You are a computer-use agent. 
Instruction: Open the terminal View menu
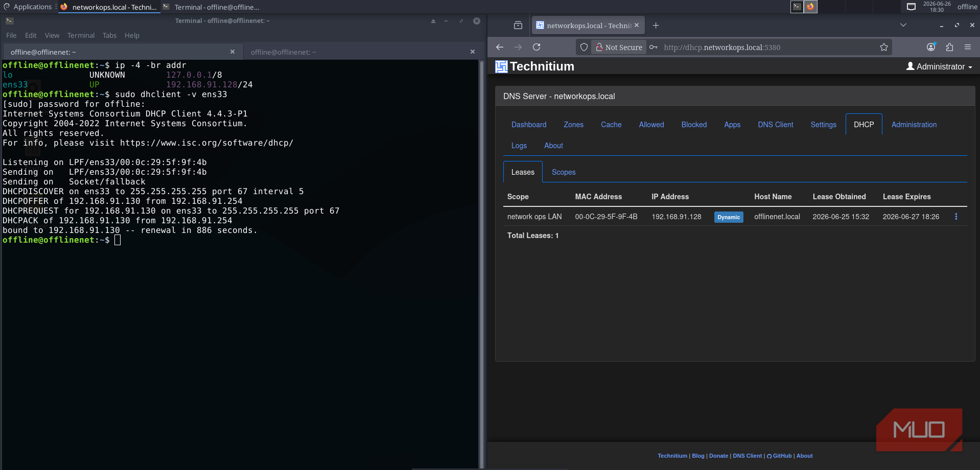tap(52, 35)
